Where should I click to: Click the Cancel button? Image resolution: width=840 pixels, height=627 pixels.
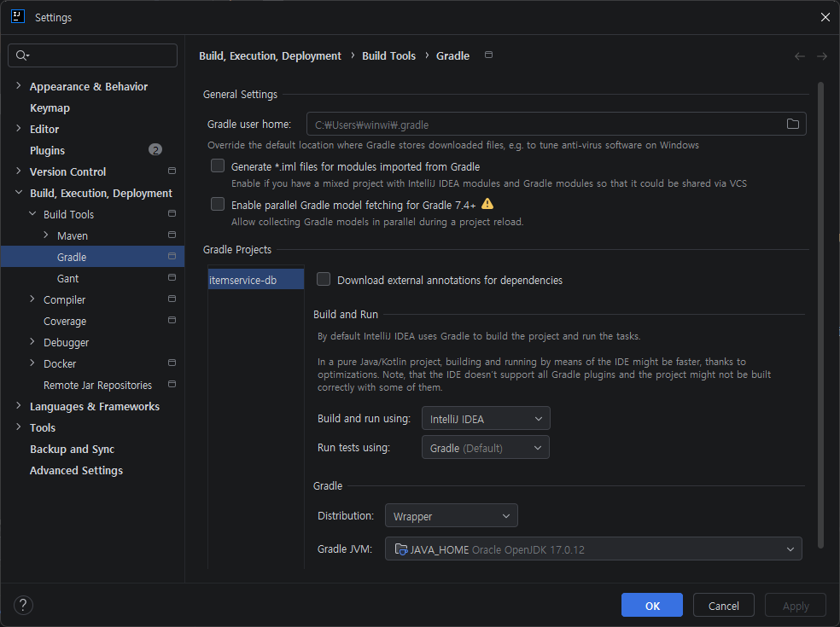click(x=723, y=605)
